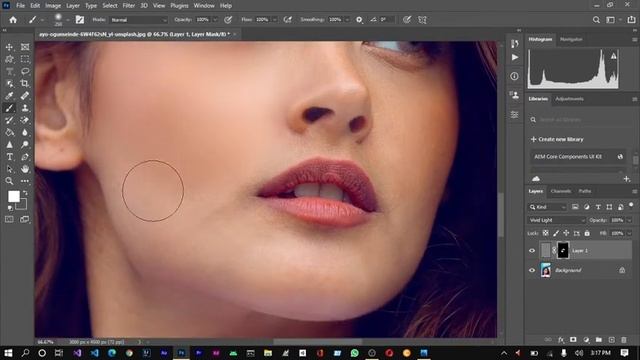Click the Play actions panel icon
640x360 pixels.
(x=515, y=58)
